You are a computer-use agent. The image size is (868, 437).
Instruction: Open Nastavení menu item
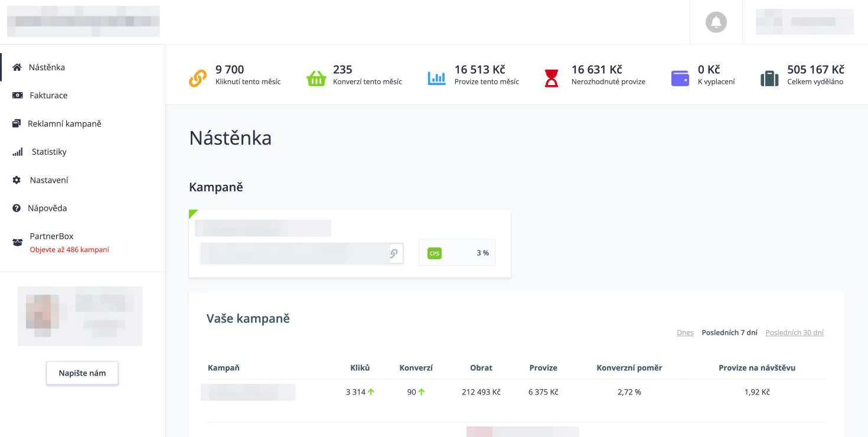click(x=49, y=180)
